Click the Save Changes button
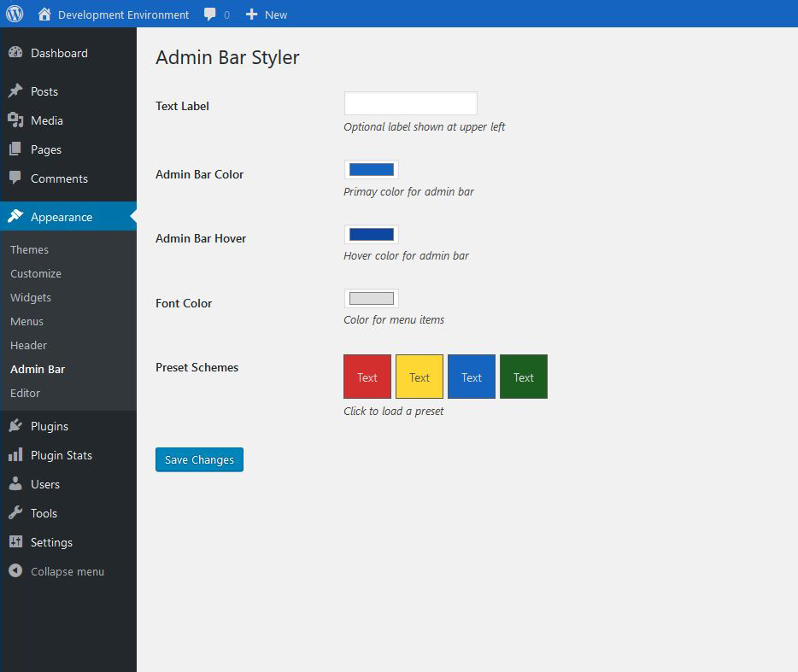 point(200,460)
